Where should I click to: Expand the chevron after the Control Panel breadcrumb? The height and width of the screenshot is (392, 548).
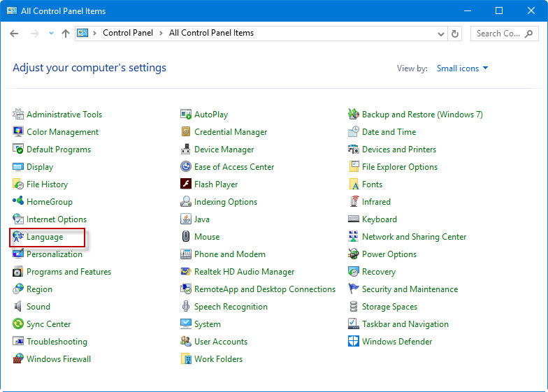coord(161,34)
